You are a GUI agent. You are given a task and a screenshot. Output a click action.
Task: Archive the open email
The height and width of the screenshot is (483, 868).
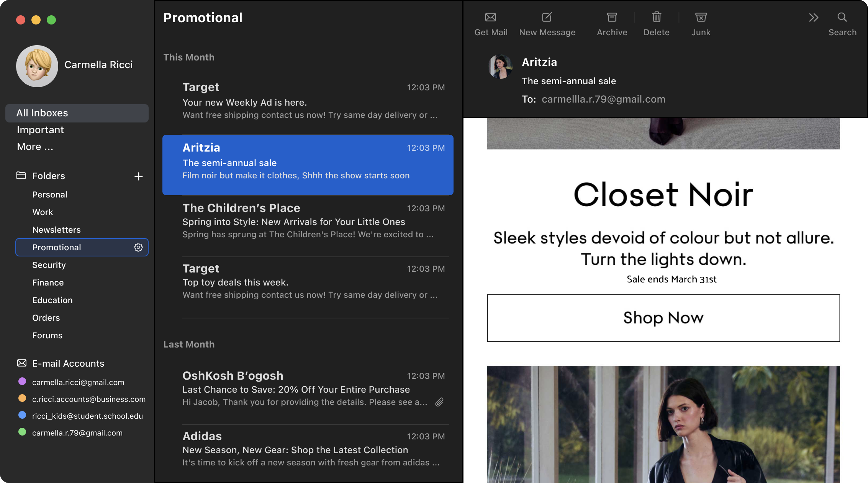[612, 17]
